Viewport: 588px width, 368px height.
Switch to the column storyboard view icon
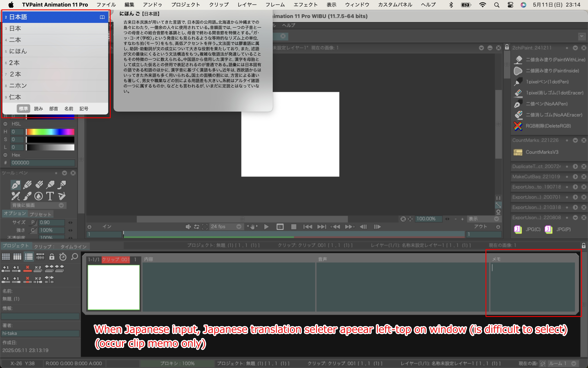17,257
